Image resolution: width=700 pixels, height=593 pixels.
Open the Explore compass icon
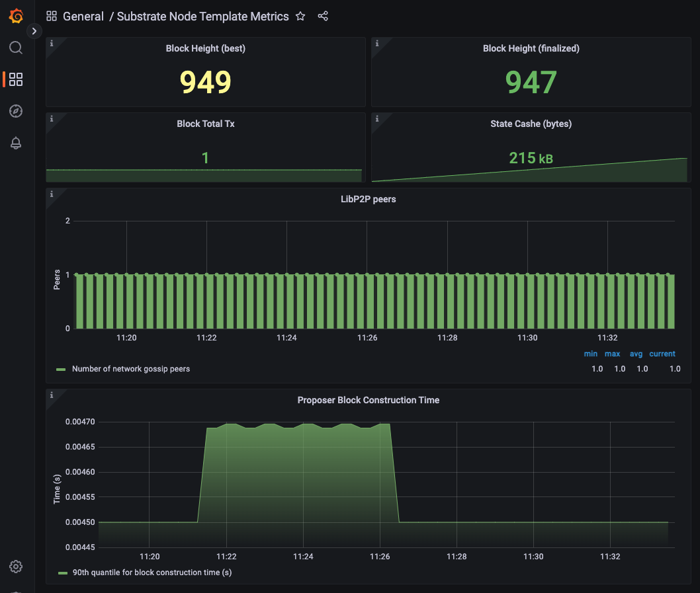(16, 111)
